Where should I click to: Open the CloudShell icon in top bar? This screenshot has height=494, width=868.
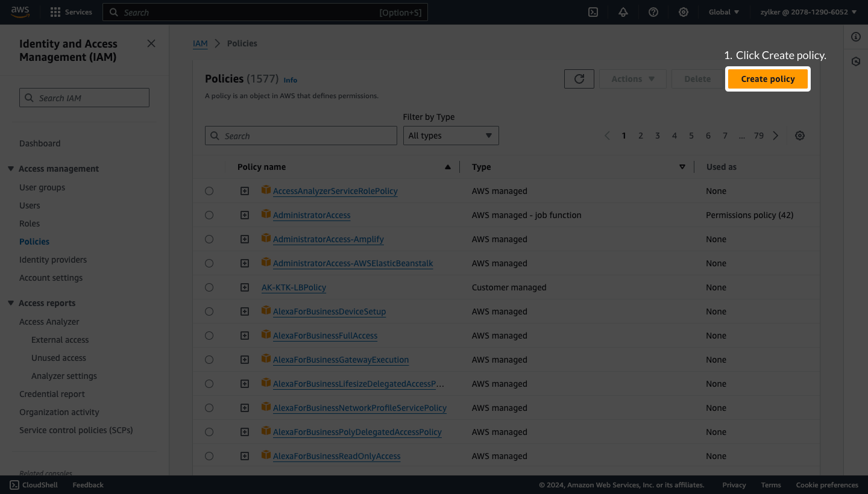coord(593,12)
